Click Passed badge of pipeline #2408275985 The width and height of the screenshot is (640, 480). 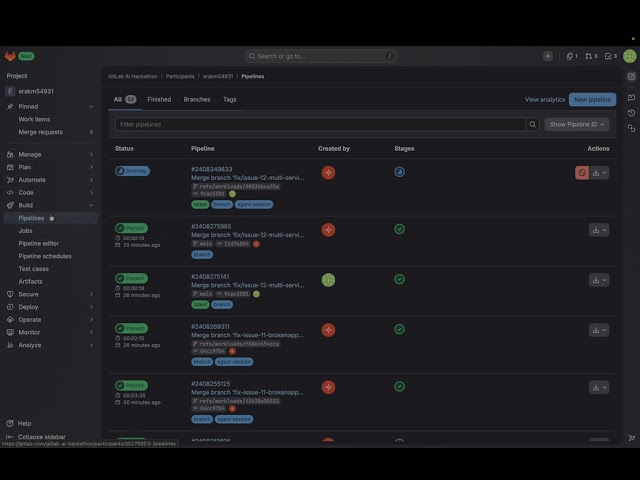coord(131,228)
